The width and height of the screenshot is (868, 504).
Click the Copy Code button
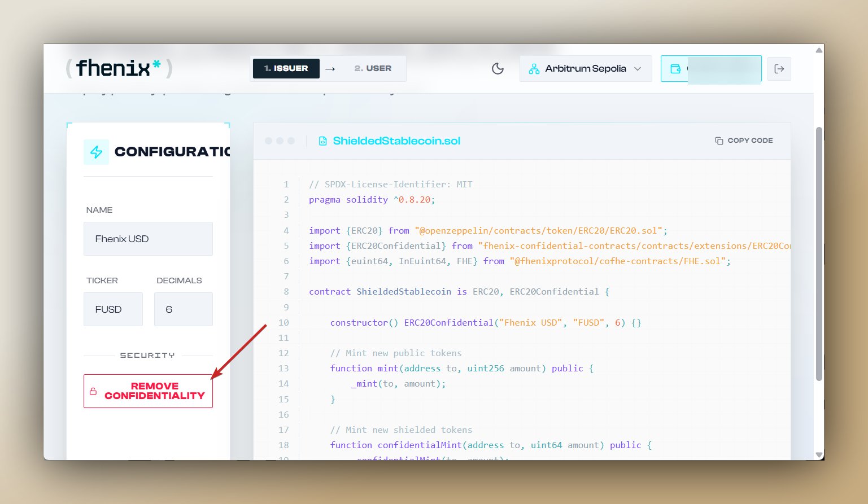pos(744,141)
